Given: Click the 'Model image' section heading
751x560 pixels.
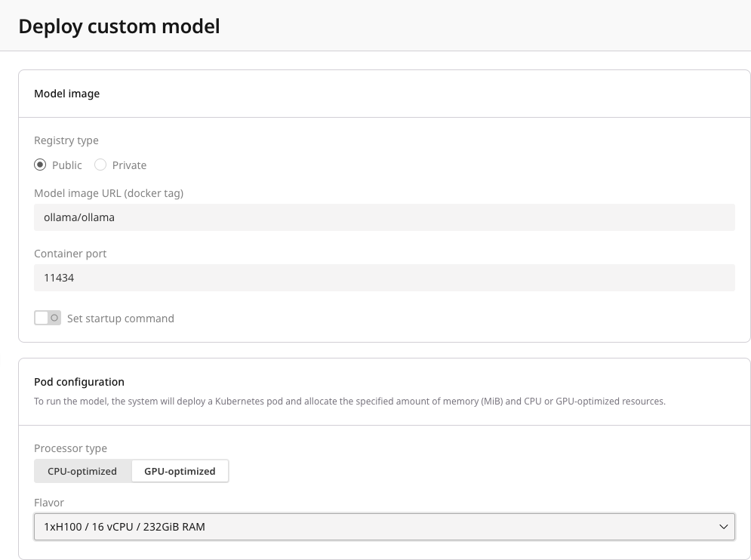Looking at the screenshot, I should [66, 94].
